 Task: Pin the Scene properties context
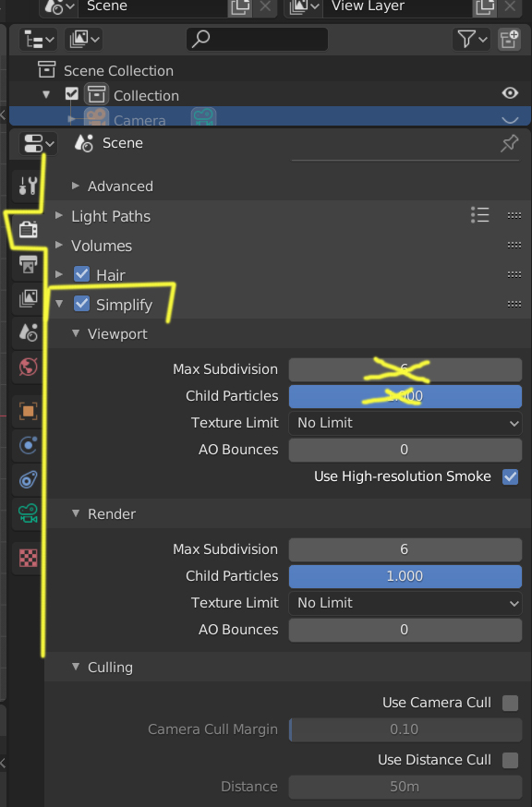point(509,144)
